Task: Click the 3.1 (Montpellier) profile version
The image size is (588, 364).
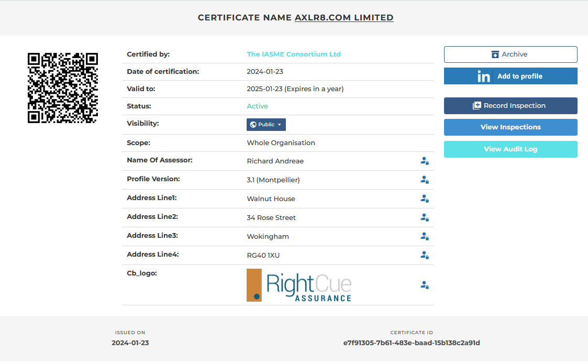Action: pos(273,180)
